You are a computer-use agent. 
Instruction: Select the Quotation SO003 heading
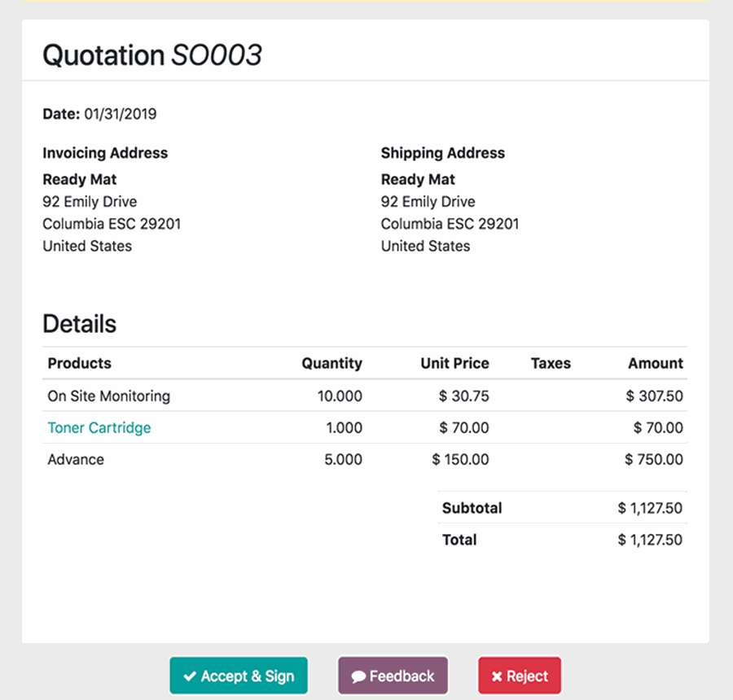point(152,55)
